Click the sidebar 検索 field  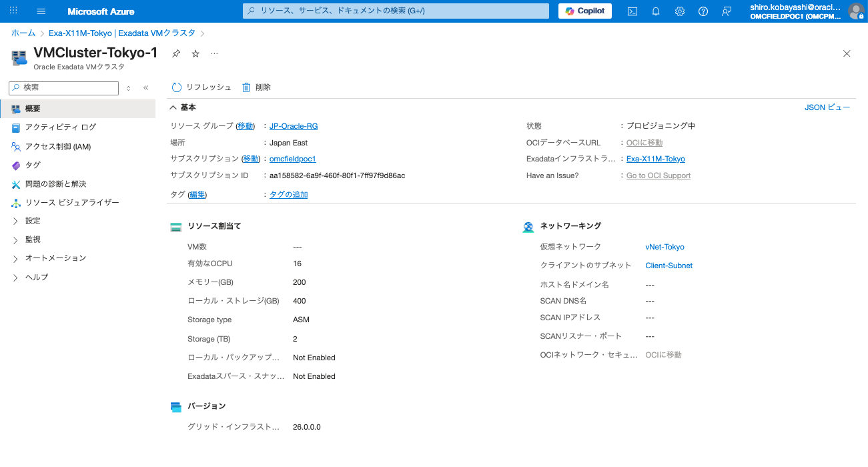(64, 87)
